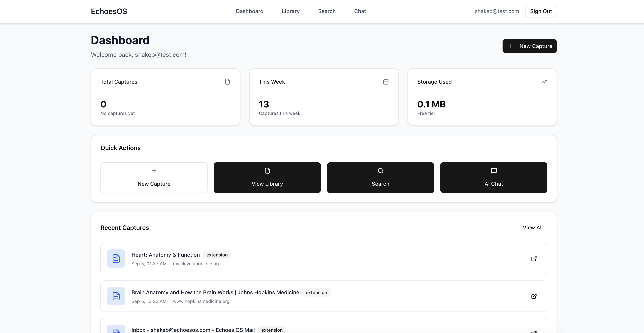Go to the Library nav item
Screen dimensions: 644x333
pyautogui.click(x=291, y=11)
